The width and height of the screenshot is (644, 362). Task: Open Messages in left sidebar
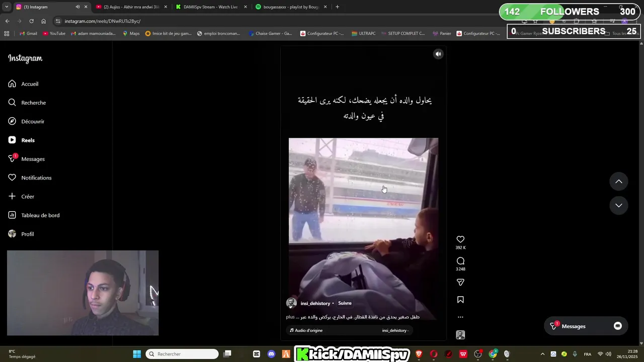tap(26, 159)
